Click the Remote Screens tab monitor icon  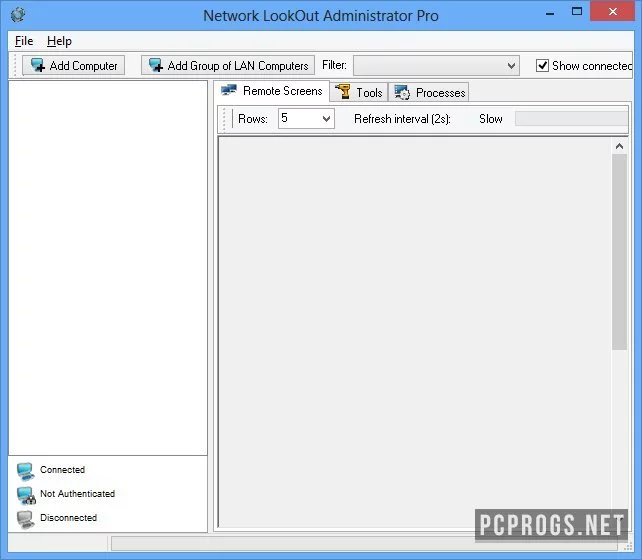pos(229,90)
